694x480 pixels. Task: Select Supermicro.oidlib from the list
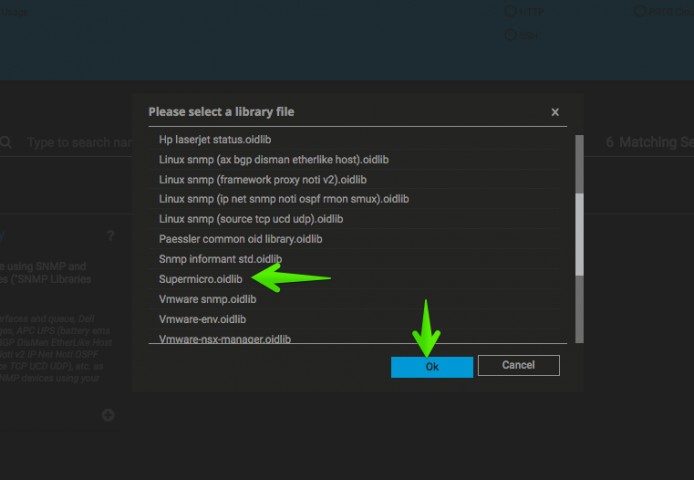tap(200, 279)
